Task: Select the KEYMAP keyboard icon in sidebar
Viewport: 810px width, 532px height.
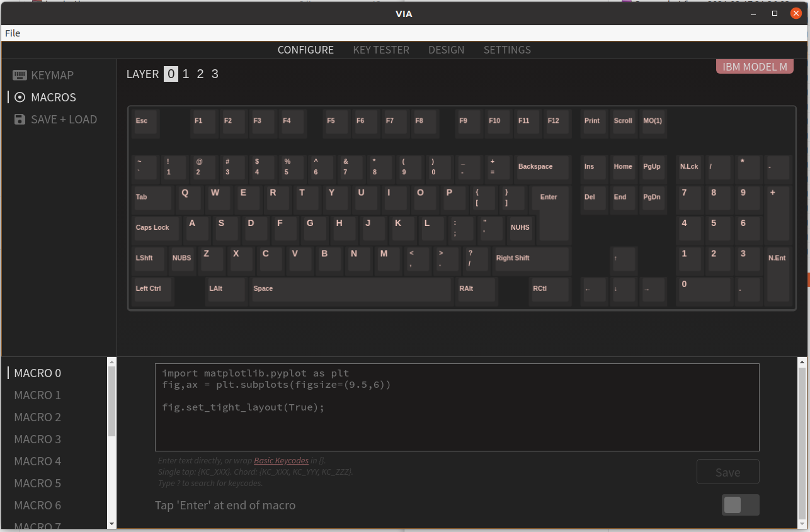Action: (x=19, y=75)
